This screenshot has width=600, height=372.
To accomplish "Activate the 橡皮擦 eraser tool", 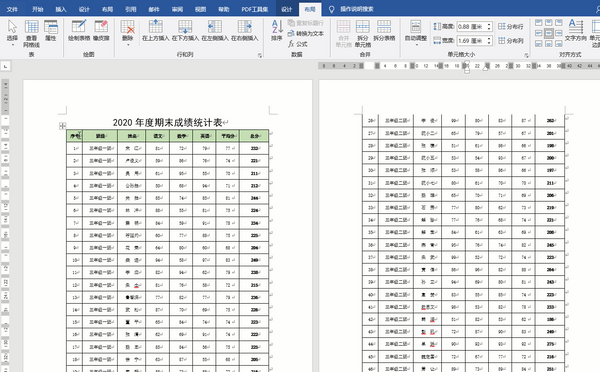I will click(x=101, y=30).
